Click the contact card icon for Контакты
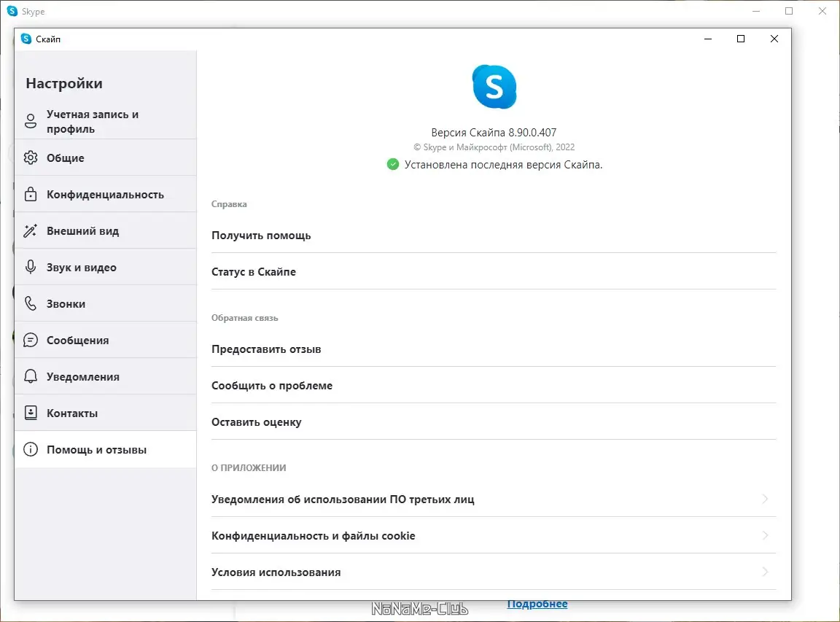The height and width of the screenshot is (622, 840). (x=31, y=413)
